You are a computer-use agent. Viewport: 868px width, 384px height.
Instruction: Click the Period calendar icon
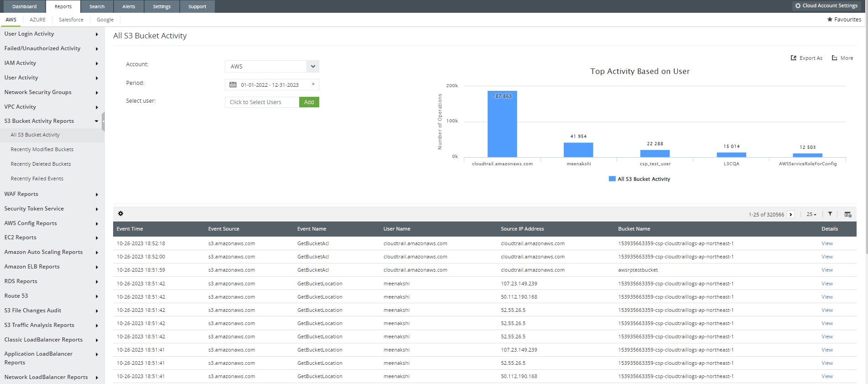[233, 85]
